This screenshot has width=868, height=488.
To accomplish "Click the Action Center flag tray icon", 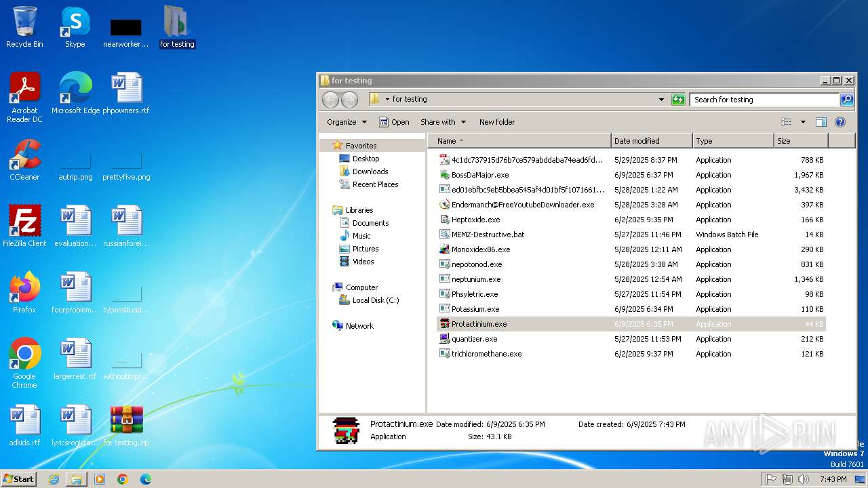I will [x=770, y=479].
